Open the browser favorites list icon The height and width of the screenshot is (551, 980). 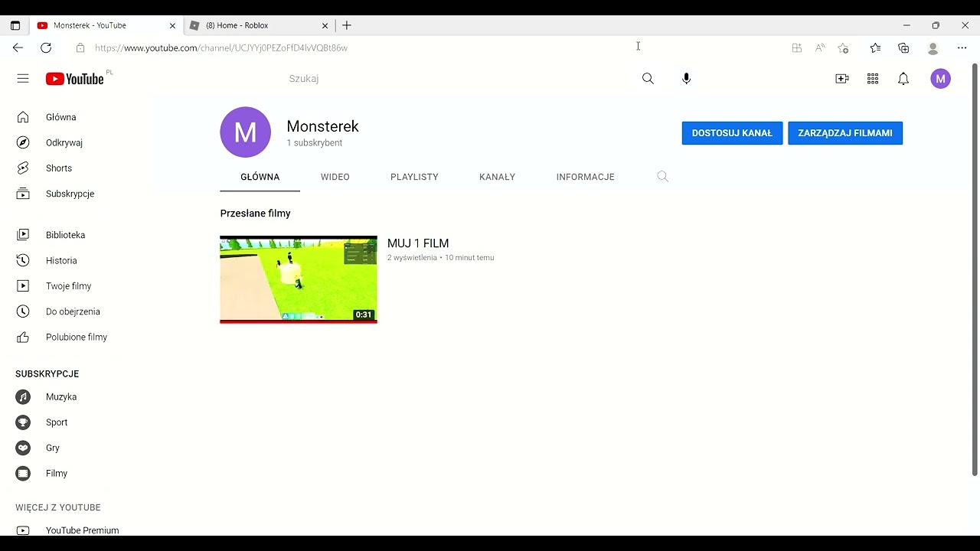click(875, 47)
